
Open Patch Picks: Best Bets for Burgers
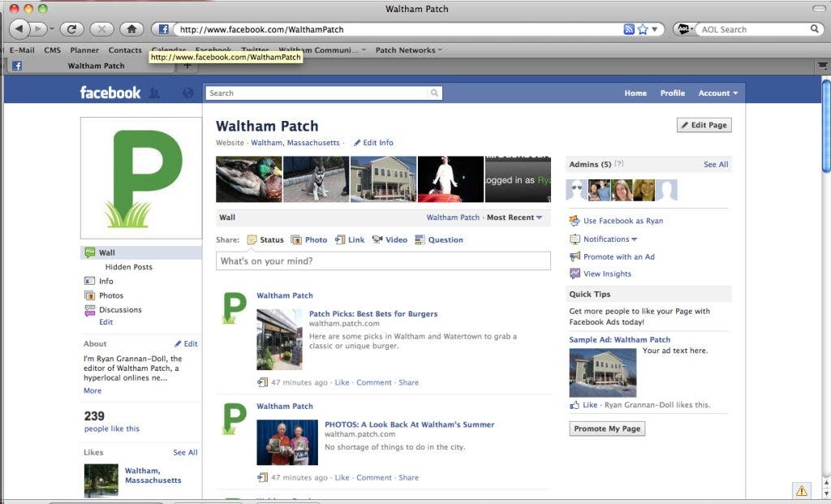click(x=373, y=313)
